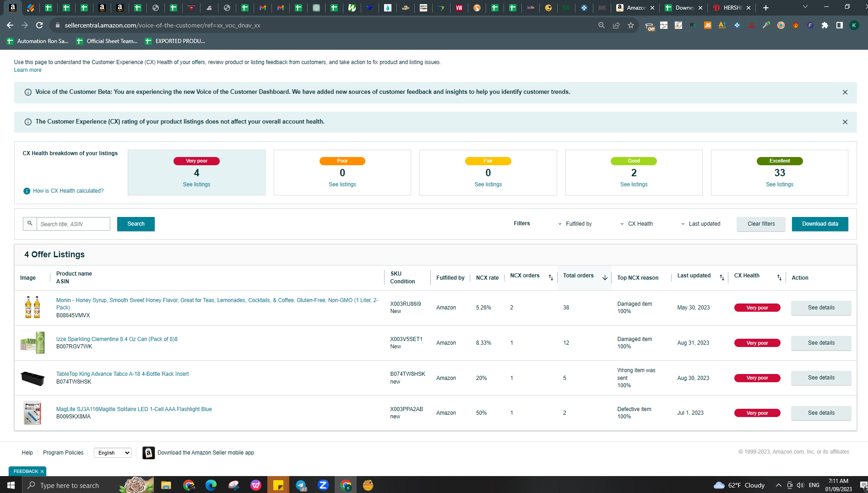Reload the Seller Central page
Screen dimensions: 868x493
[40, 25]
